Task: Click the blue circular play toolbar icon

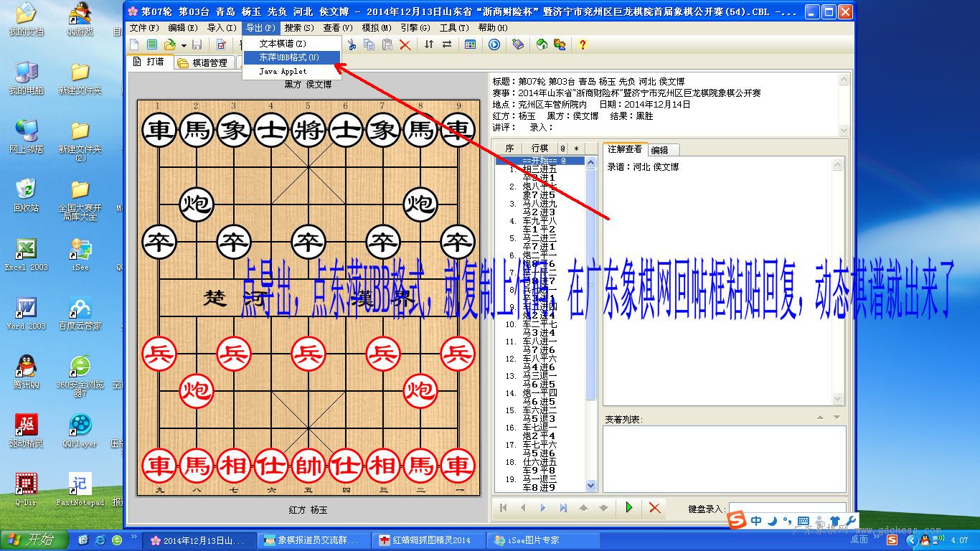Action: (494, 44)
